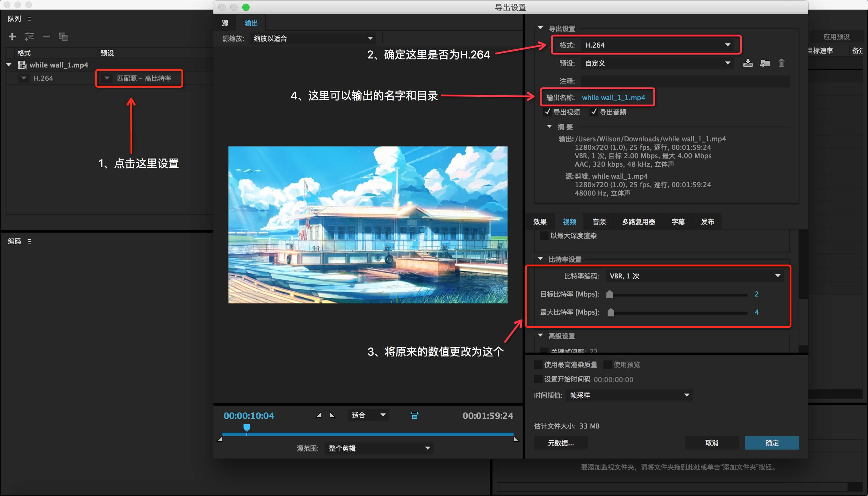The height and width of the screenshot is (496, 868).
Task: Click the 格式 column header in queue
Action: (24, 53)
